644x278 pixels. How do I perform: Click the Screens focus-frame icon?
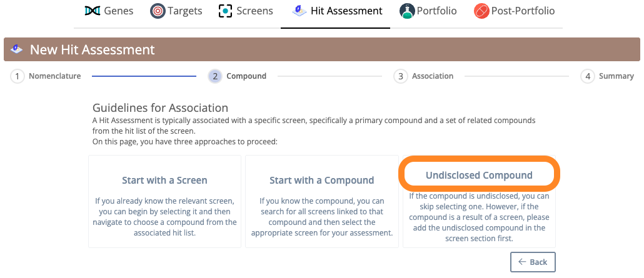(x=226, y=11)
